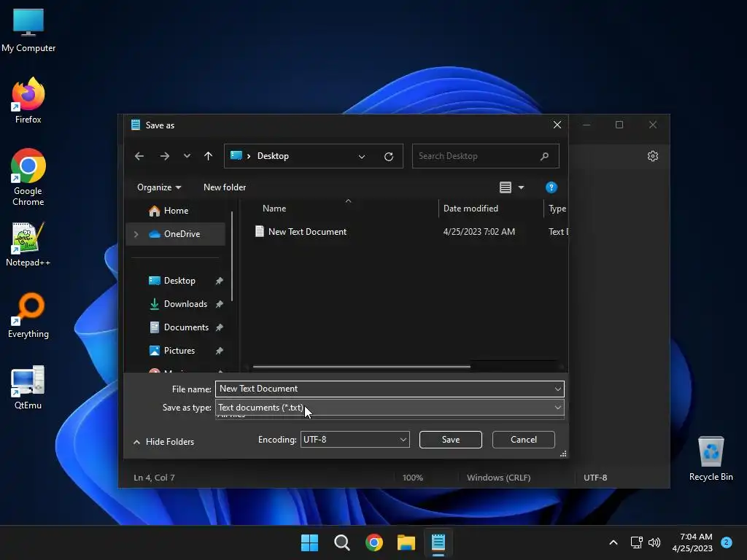This screenshot has width=747, height=560.
Task: Select QtEmu desktop shortcut
Action: point(28,387)
